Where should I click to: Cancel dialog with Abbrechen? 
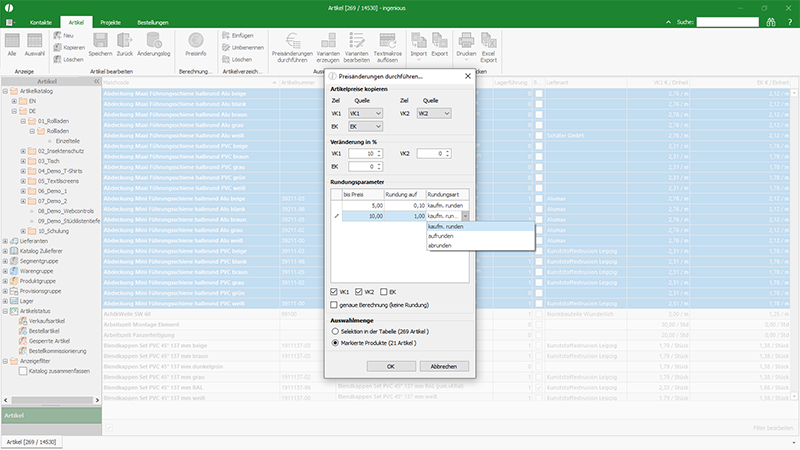[x=444, y=366]
